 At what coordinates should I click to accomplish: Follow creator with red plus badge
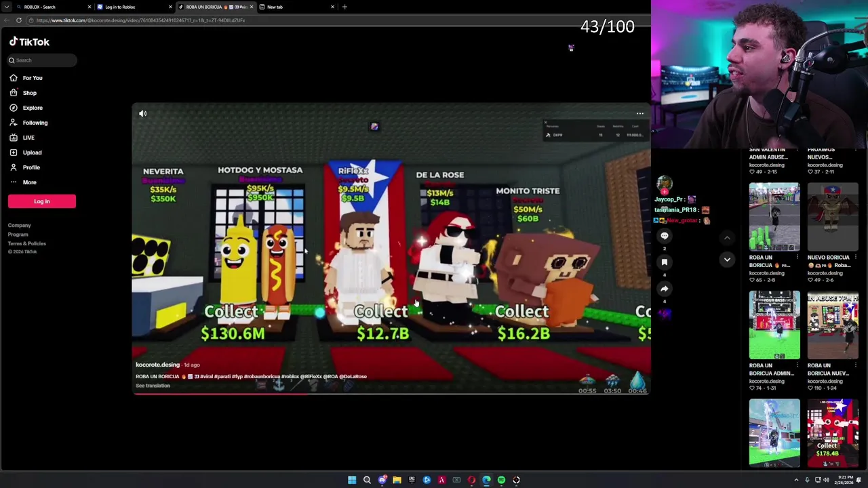click(x=664, y=192)
